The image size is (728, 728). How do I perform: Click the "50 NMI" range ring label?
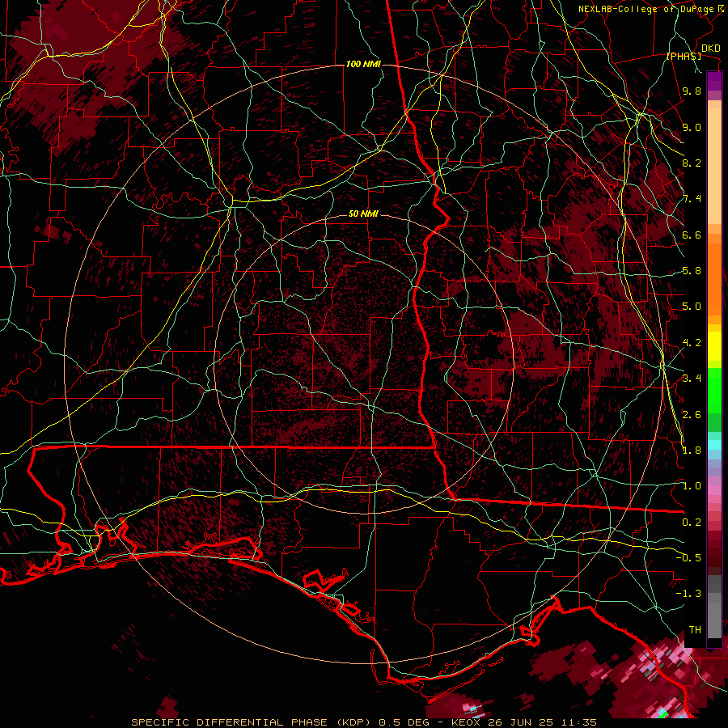tap(363, 214)
